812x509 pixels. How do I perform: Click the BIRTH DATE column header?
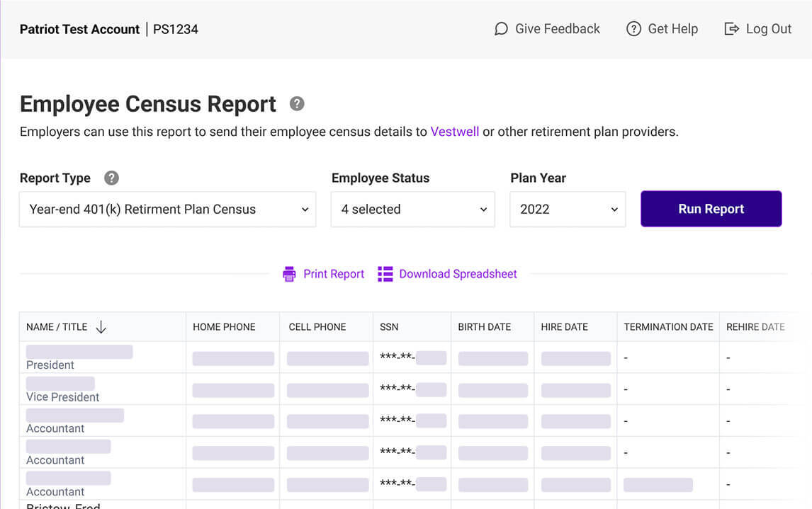[x=484, y=327]
